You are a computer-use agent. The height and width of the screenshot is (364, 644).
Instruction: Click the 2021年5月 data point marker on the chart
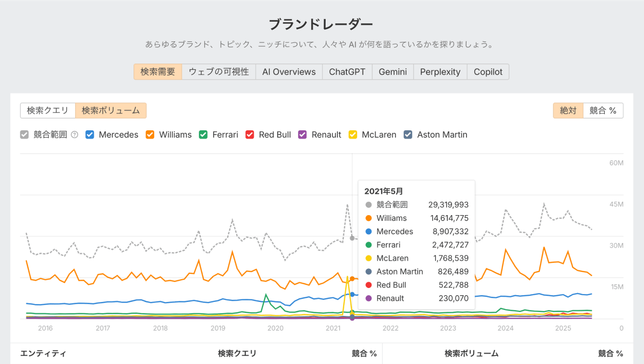(352, 238)
